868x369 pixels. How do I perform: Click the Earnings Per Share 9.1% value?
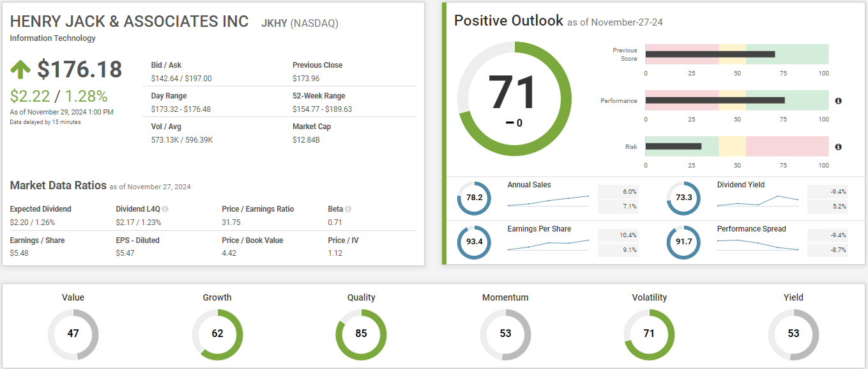[630, 250]
